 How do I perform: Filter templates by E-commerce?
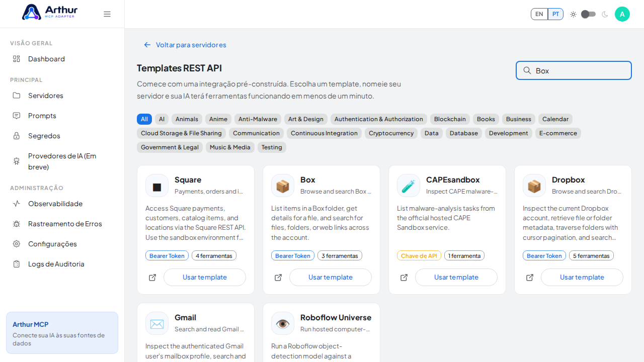(558, 133)
